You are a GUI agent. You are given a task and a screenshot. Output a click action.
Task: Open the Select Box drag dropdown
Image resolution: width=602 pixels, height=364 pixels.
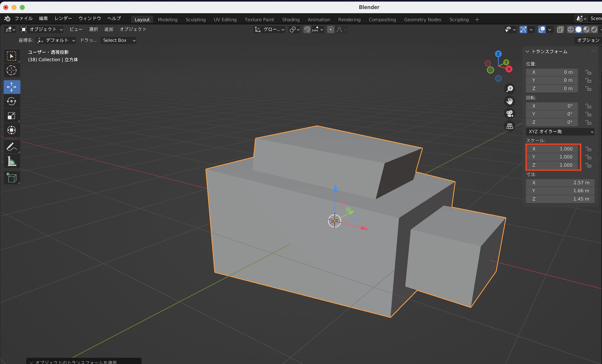(119, 40)
